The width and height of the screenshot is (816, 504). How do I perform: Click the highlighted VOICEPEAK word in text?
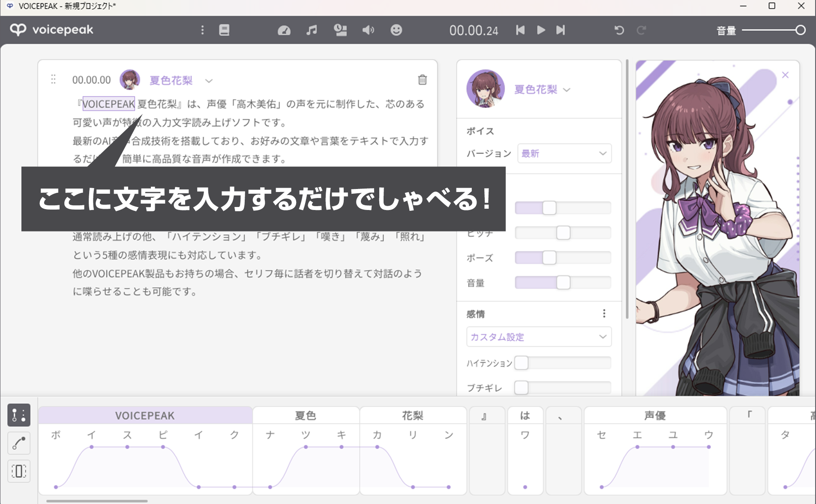pyautogui.click(x=108, y=104)
